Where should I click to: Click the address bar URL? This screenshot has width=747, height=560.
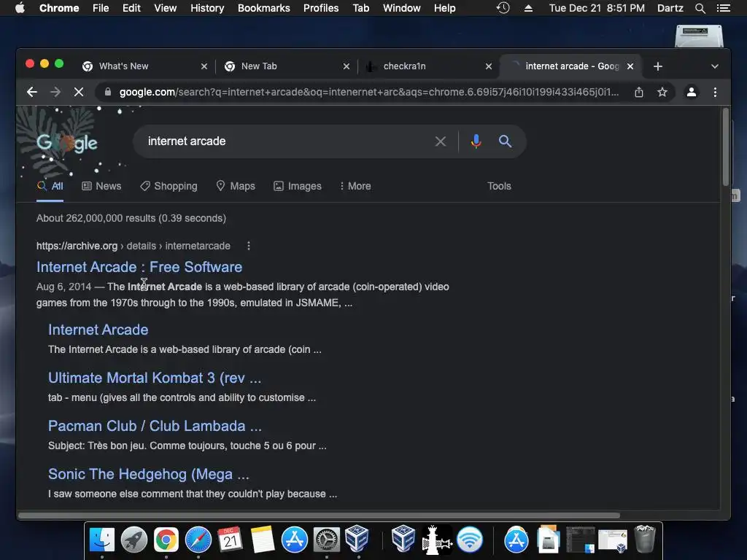point(368,92)
